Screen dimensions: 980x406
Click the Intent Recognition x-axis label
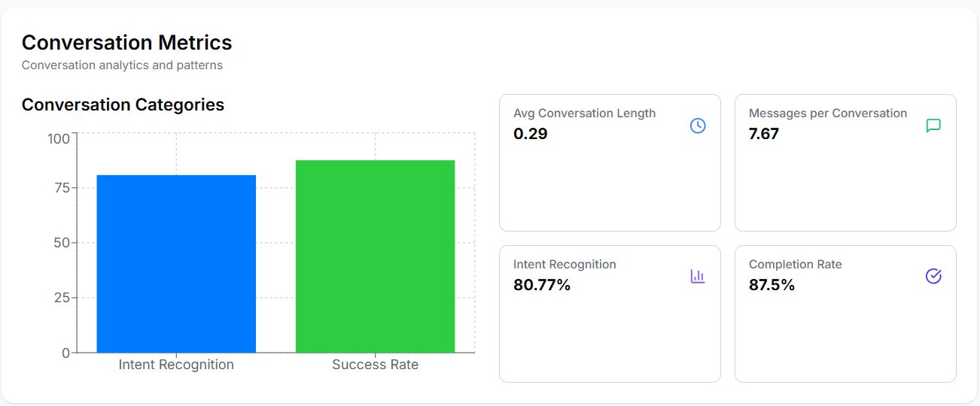pos(176,365)
